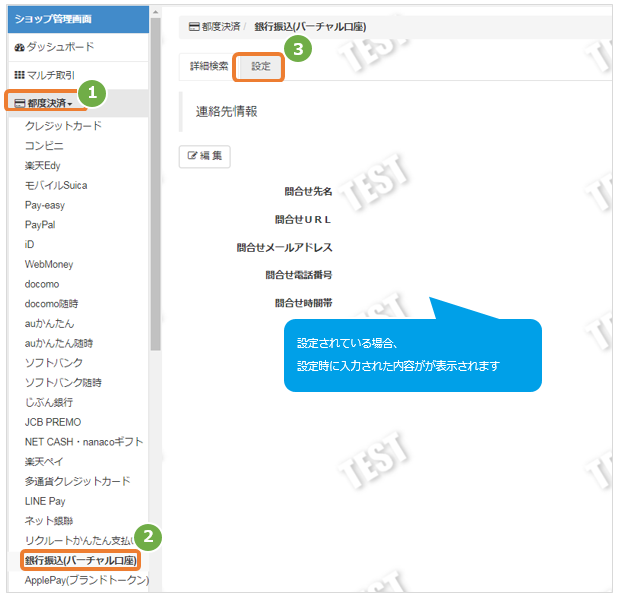Click 銀行振込(バーチャル口座) breadcrumb title
This screenshot has width=622, height=603.
310,27
